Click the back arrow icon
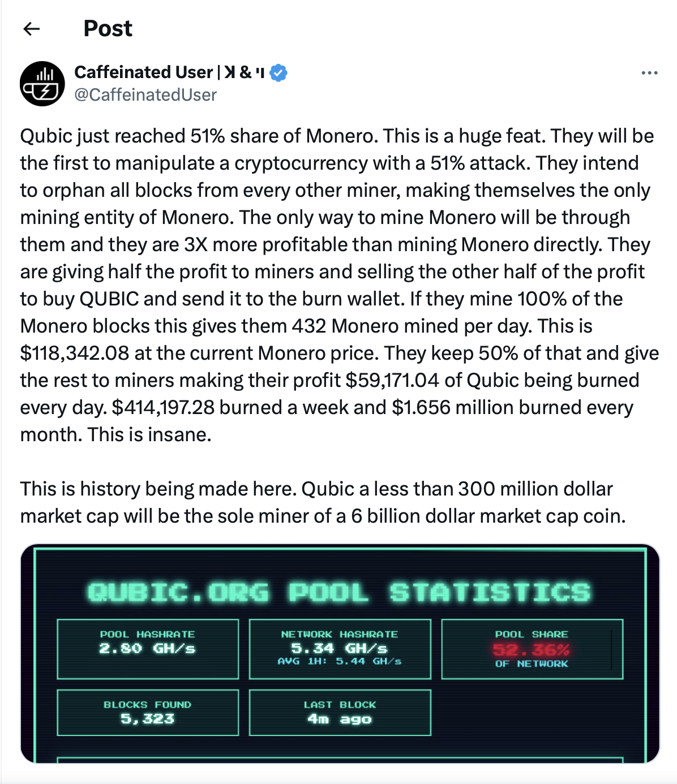677x784 pixels. pos(32,29)
